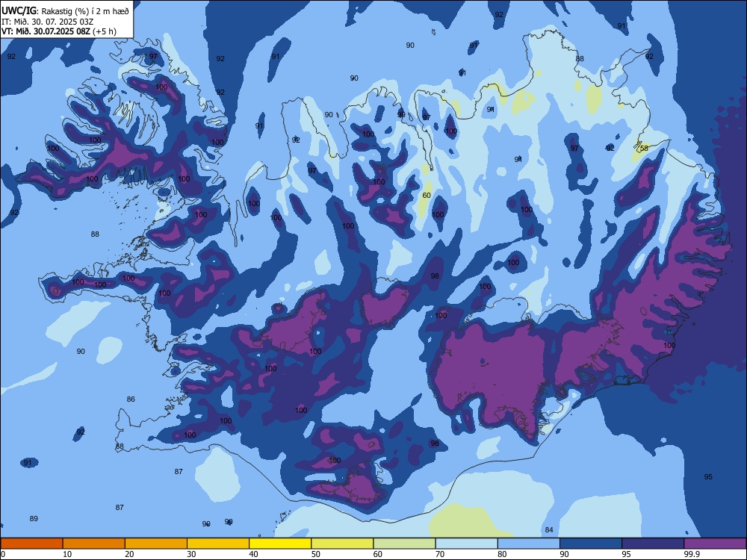Click the '50' label on the legend scale
This screenshot has width=747, height=560.
[316, 554]
